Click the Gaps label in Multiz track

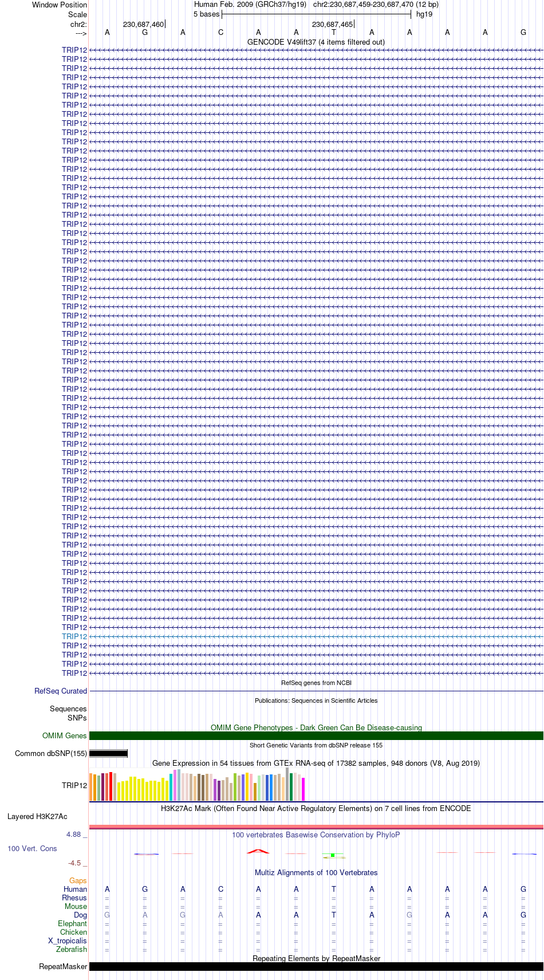tap(78, 880)
